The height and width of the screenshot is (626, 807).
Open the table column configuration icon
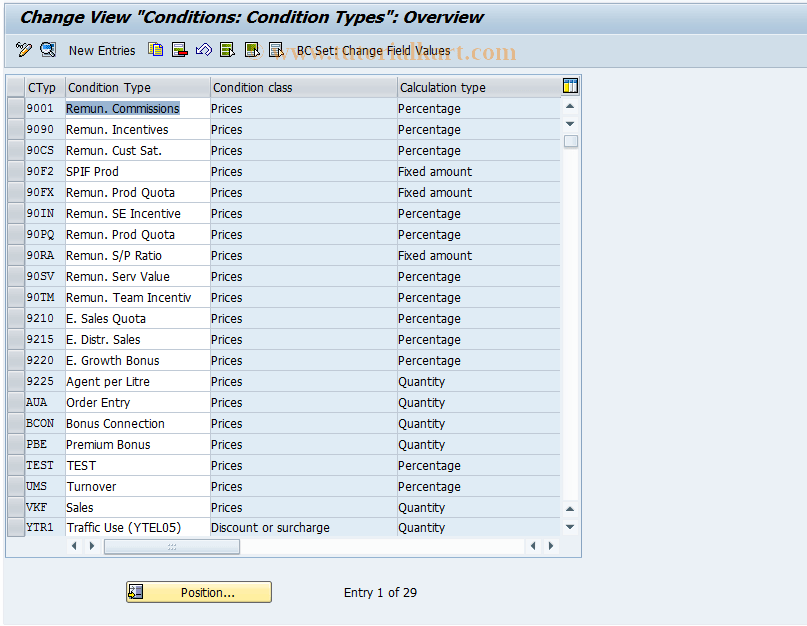coord(569,87)
